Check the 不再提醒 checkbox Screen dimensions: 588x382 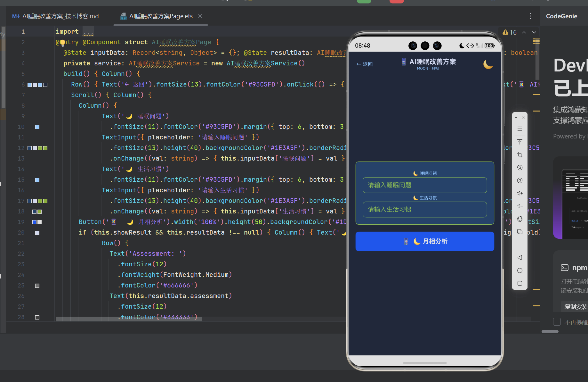(x=557, y=322)
